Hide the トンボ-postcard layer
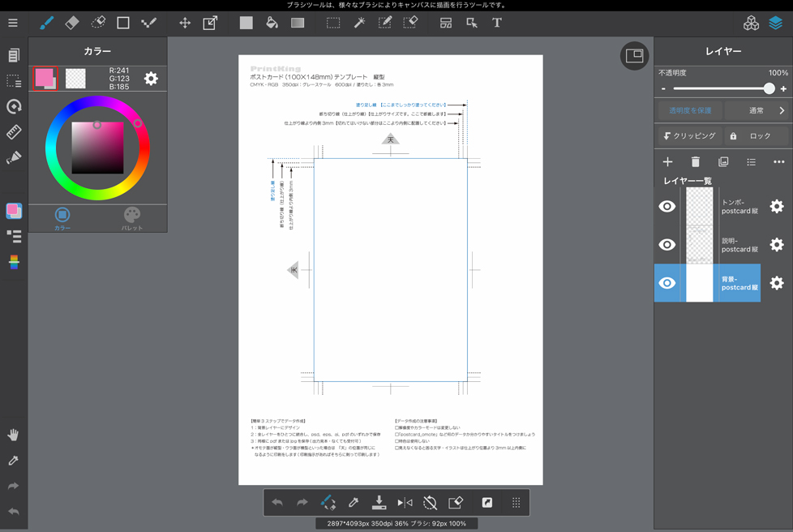 pyautogui.click(x=667, y=207)
